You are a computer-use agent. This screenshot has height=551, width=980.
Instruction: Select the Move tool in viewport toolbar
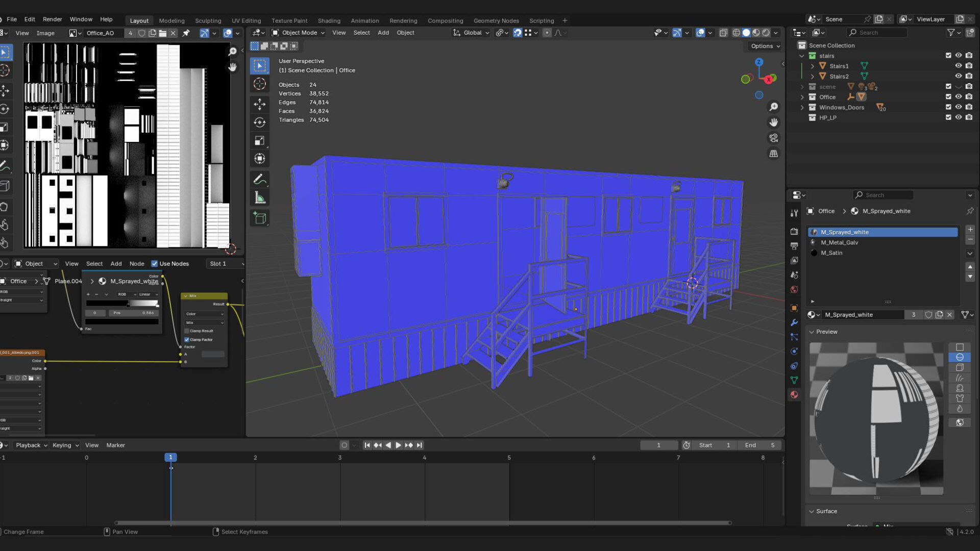(259, 104)
